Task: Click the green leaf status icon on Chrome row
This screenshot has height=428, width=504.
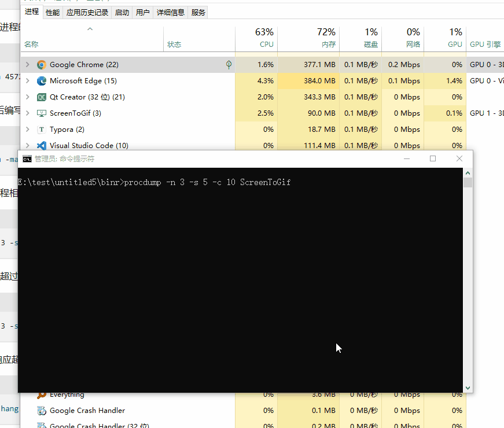Action: [x=229, y=65]
